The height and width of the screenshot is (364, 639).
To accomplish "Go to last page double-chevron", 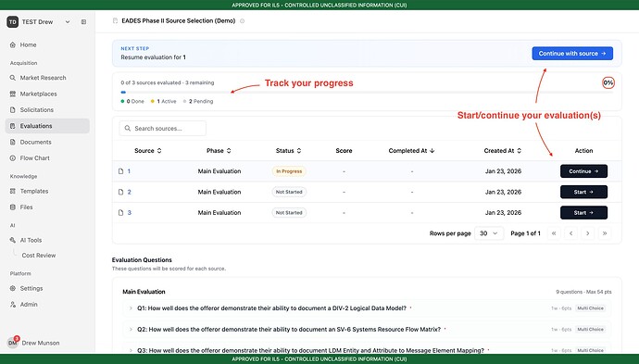I will [x=605, y=233].
